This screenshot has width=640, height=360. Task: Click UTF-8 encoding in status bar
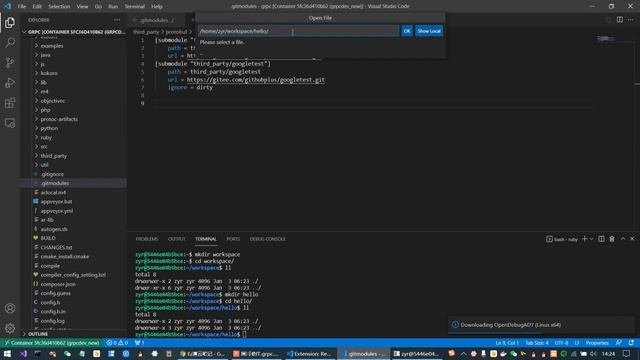click(x=561, y=343)
